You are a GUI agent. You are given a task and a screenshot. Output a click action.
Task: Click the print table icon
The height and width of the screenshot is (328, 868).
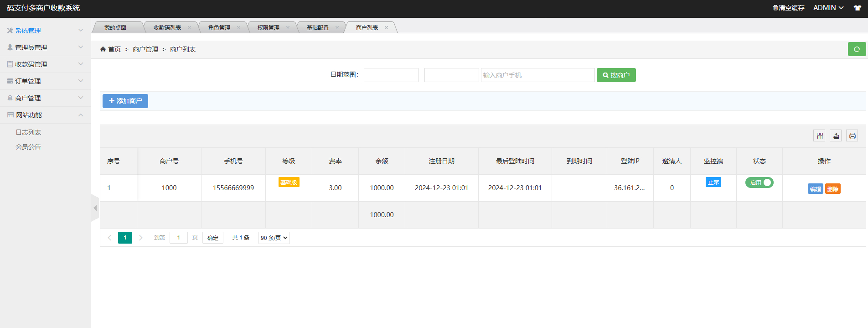(852, 135)
